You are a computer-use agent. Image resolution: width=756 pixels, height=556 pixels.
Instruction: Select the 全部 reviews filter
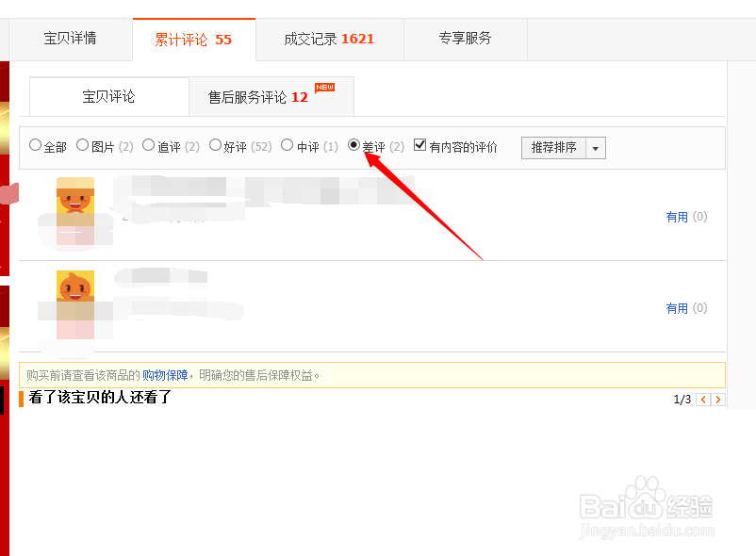coord(35,146)
